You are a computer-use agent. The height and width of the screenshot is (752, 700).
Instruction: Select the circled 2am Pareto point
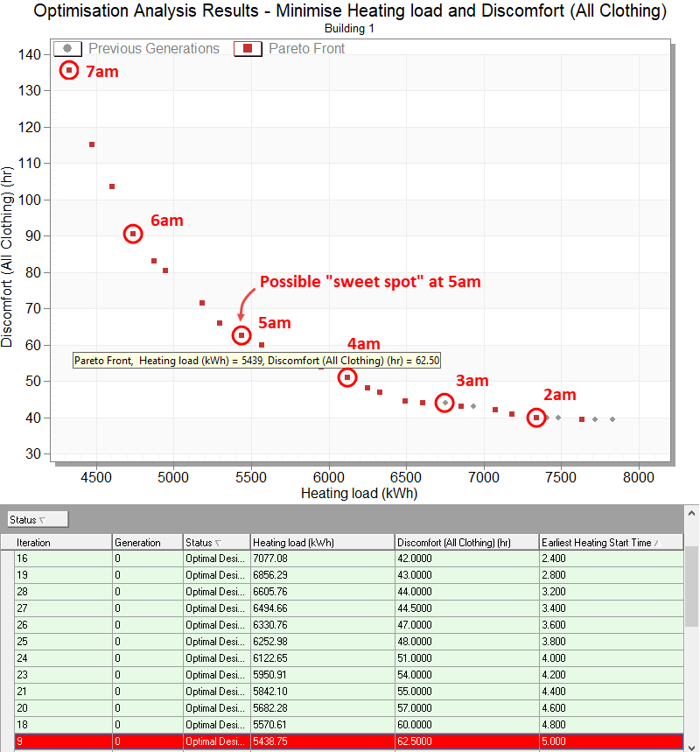pyautogui.click(x=536, y=418)
